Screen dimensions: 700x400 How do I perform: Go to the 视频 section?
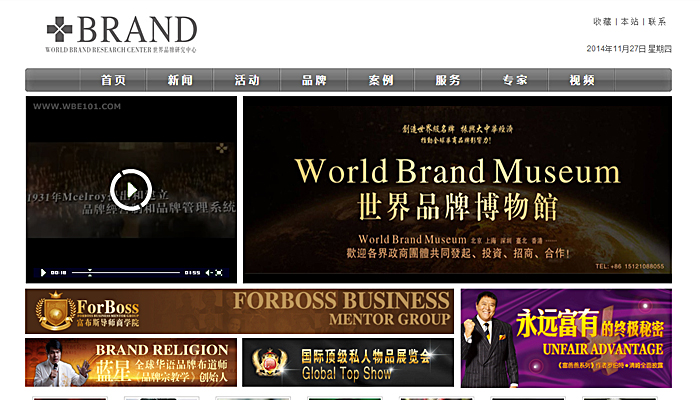[x=582, y=80]
